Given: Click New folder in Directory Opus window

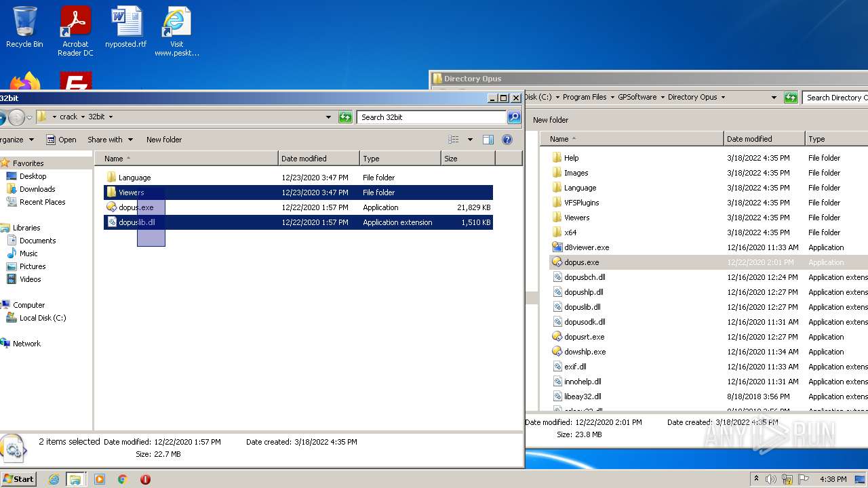Looking at the screenshot, I should [551, 120].
